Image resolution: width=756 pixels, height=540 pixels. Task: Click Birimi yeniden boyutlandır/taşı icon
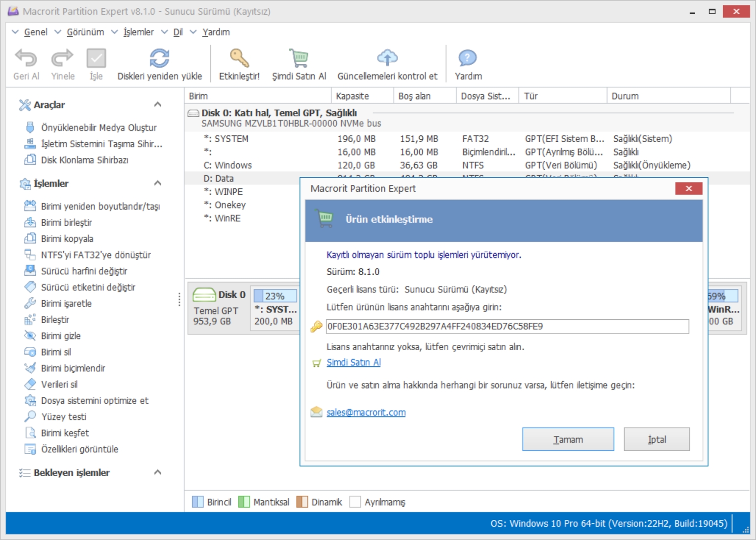click(30, 206)
